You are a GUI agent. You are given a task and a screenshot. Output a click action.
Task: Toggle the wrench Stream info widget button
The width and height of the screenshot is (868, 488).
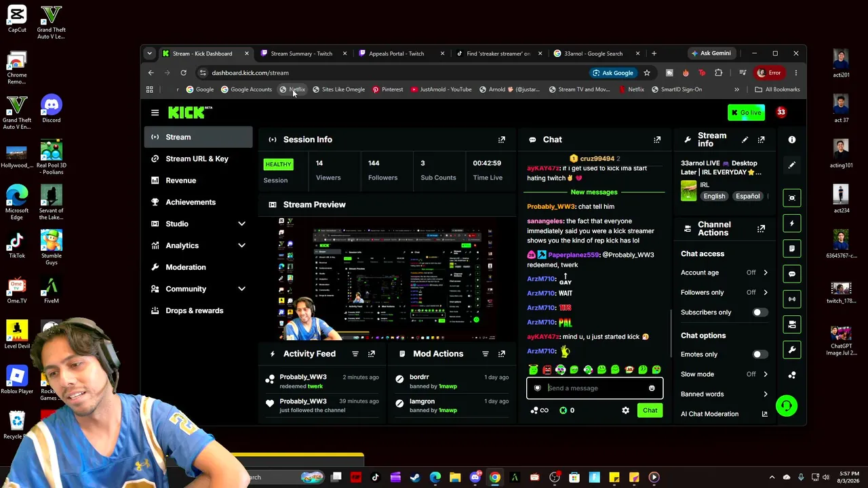click(792, 350)
